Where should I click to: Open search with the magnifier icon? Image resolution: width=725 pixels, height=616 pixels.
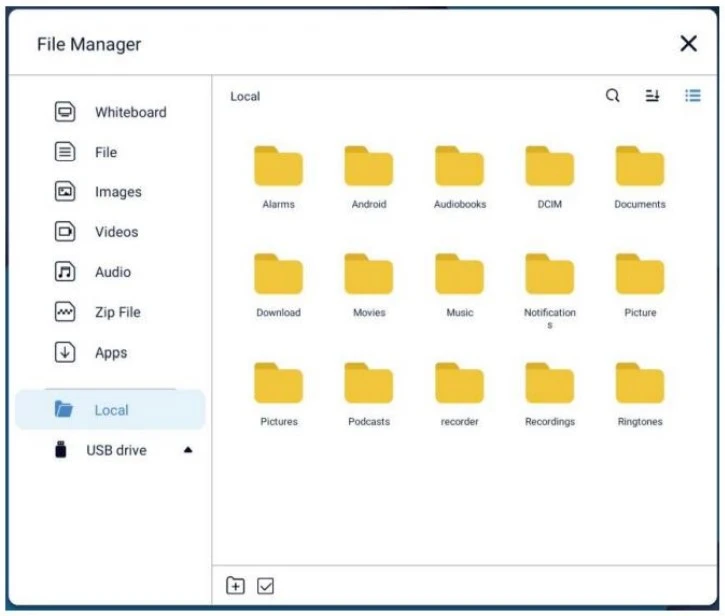click(612, 96)
